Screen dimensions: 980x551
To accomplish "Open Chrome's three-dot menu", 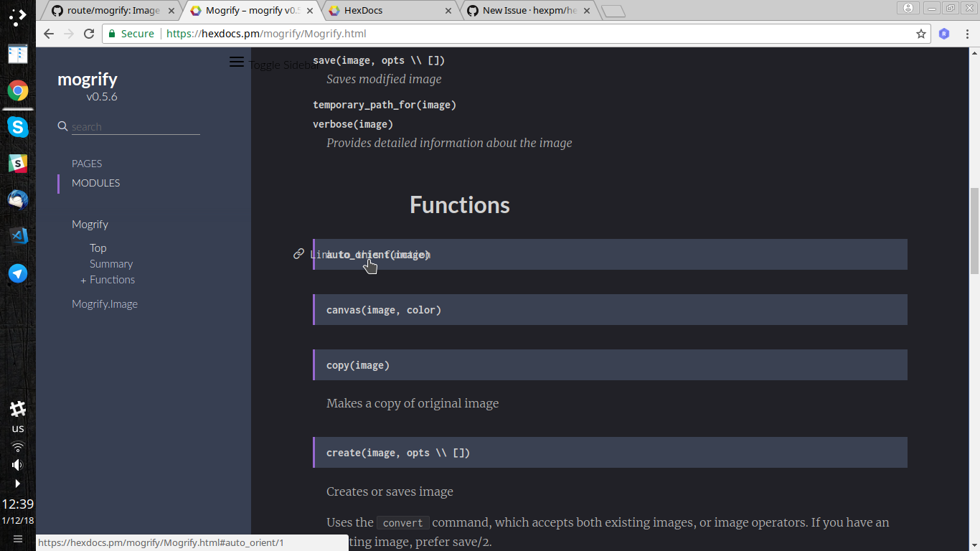I will pyautogui.click(x=967, y=34).
